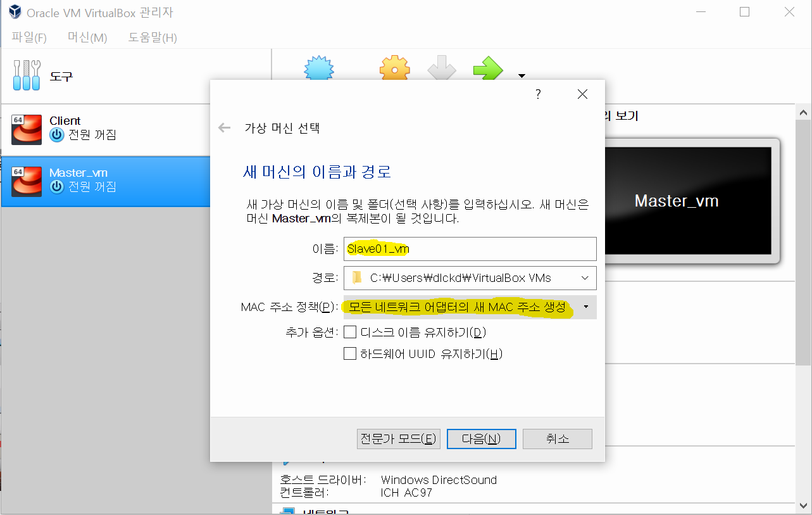Select the Client entry text in VM list
Image resolution: width=812 pixels, height=515 pixels.
[x=65, y=120]
